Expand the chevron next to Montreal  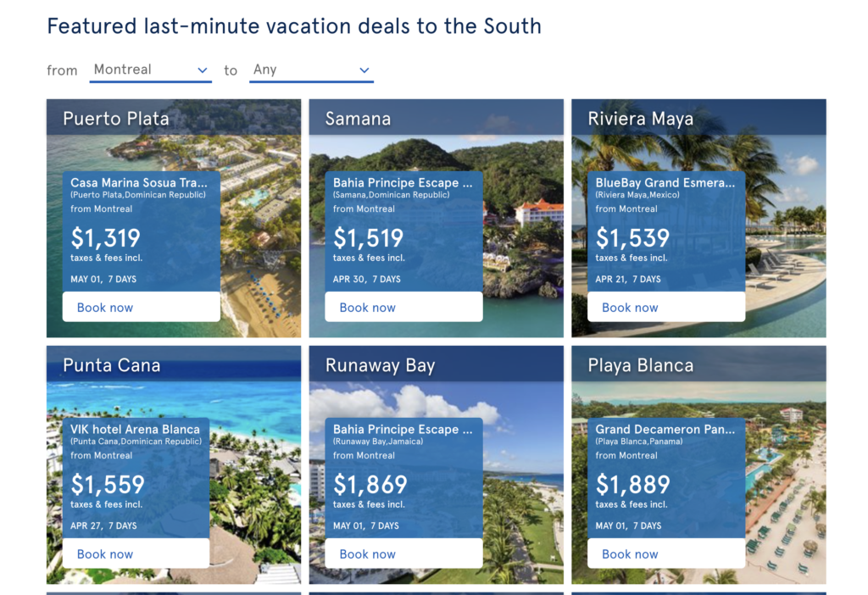pyautogui.click(x=203, y=70)
